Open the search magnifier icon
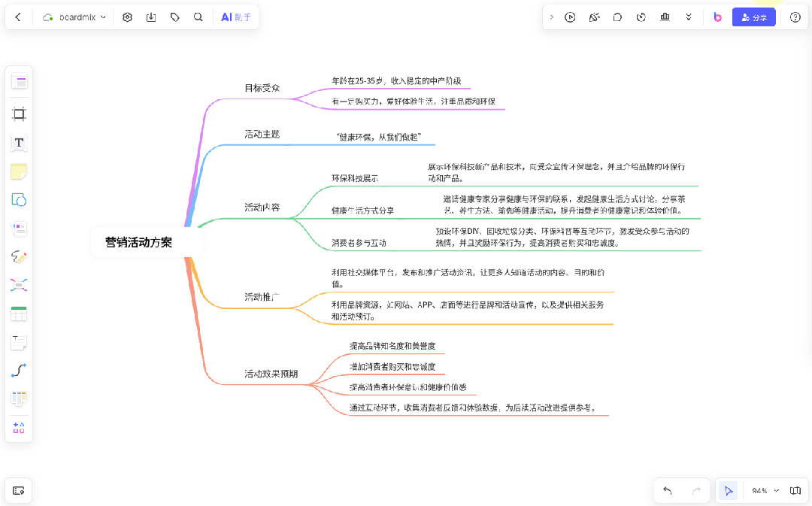Image resolution: width=812 pixels, height=506 pixels. point(198,17)
